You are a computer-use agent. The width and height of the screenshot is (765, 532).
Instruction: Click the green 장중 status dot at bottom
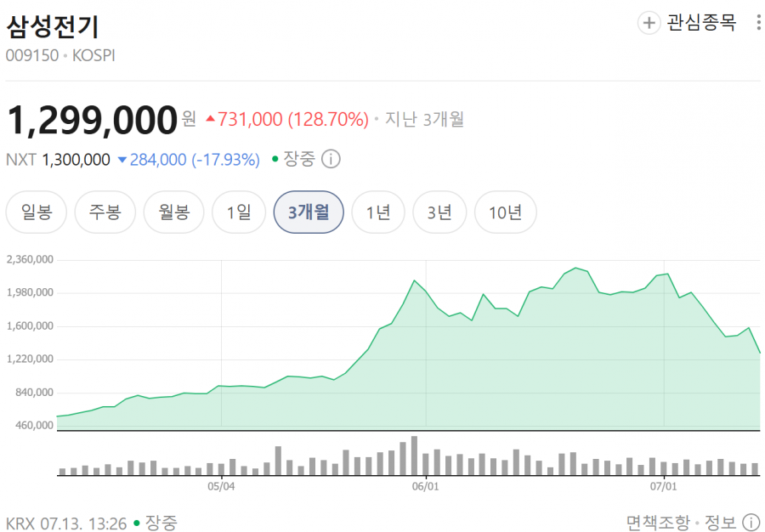click(137, 524)
